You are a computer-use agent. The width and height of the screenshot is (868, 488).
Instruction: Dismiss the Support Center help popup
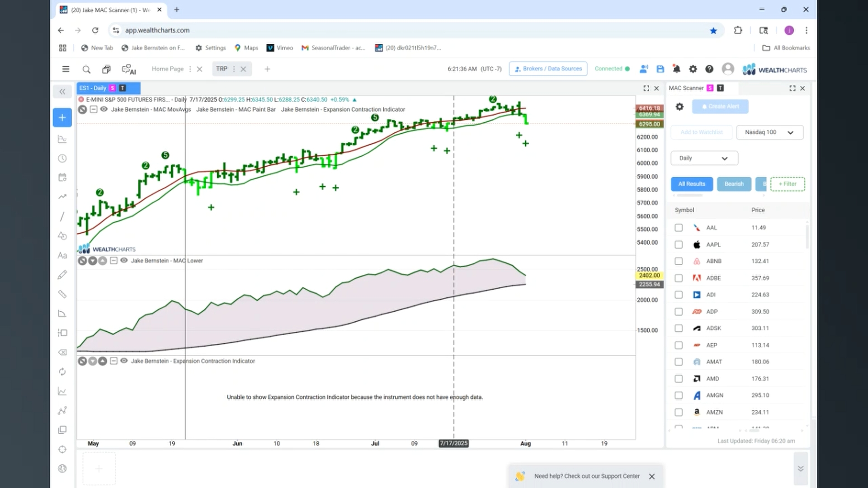(651, 476)
